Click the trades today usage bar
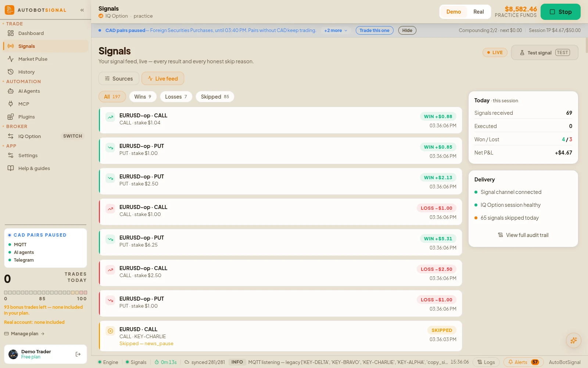The height and width of the screenshot is (368, 588). pos(46,293)
